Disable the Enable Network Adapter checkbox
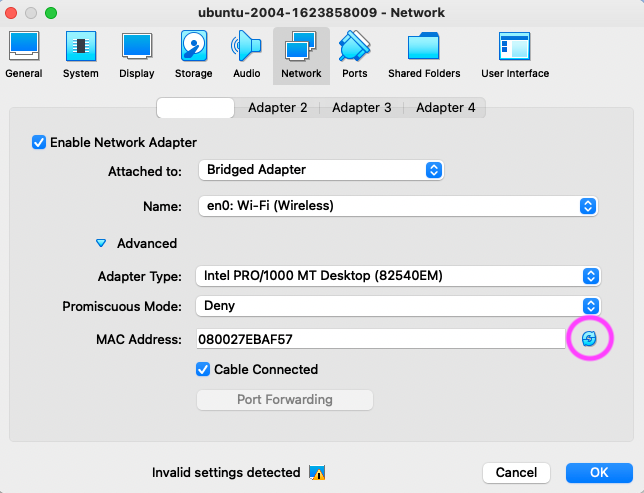Screen dimensions: 644x493 click(40, 142)
